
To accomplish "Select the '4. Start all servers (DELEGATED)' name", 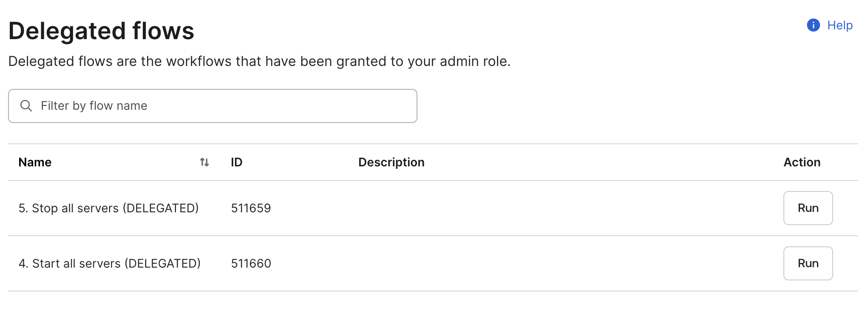I will [x=109, y=263].
